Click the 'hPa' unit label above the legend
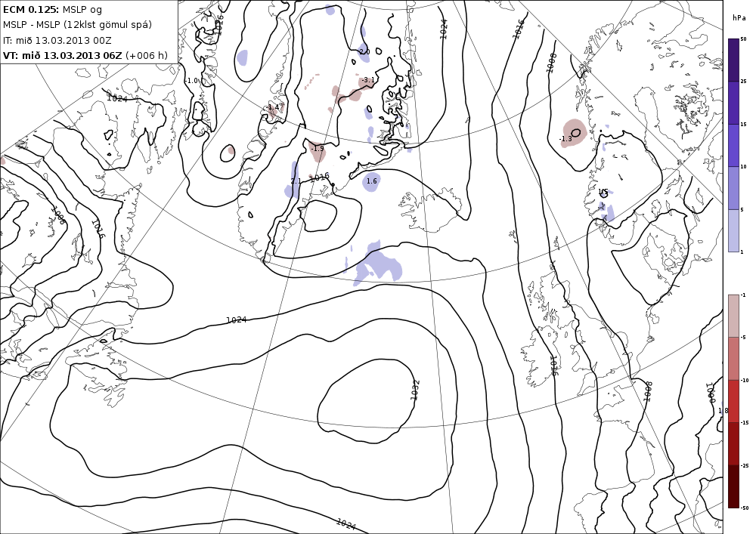Image resolution: width=756 pixels, height=534 pixels. 739,18
